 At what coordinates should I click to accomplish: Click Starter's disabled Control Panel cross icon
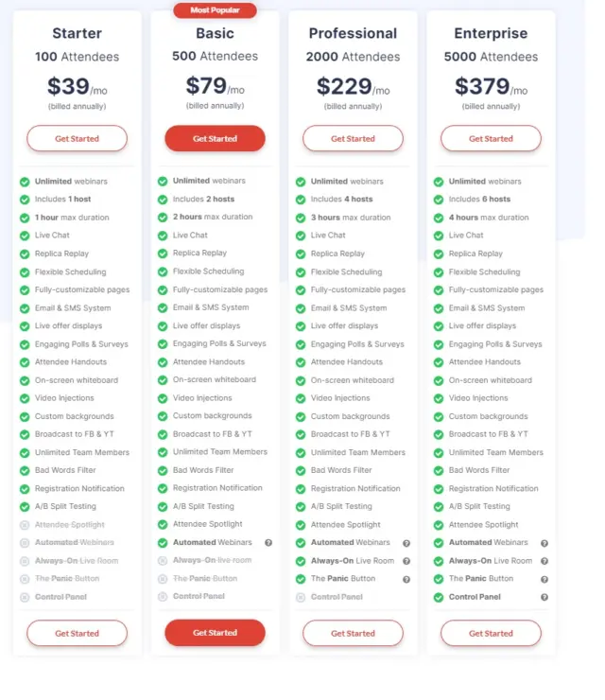[25, 597]
